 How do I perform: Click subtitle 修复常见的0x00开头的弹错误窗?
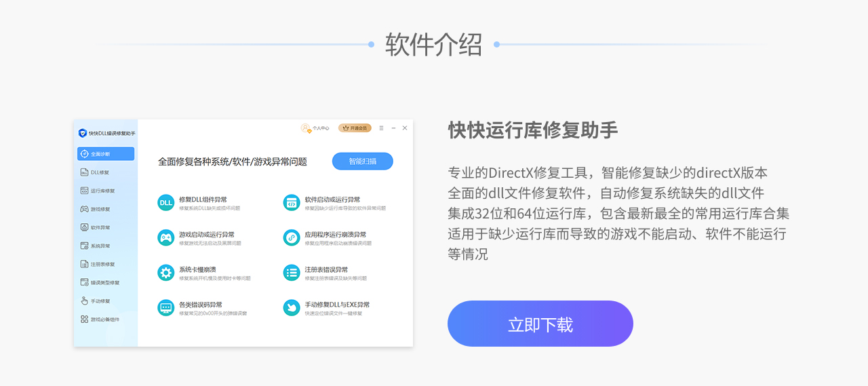click(213, 313)
